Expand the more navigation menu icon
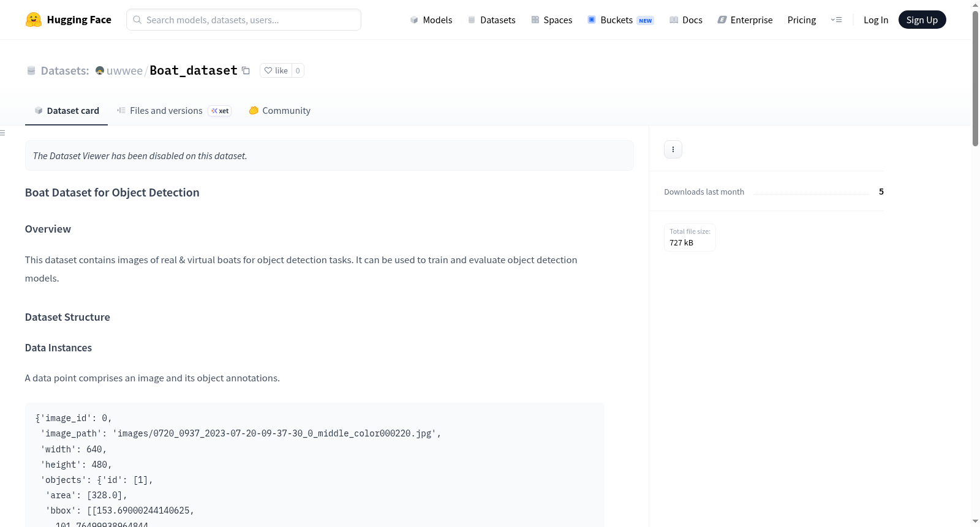This screenshot has width=980, height=527. [836, 20]
